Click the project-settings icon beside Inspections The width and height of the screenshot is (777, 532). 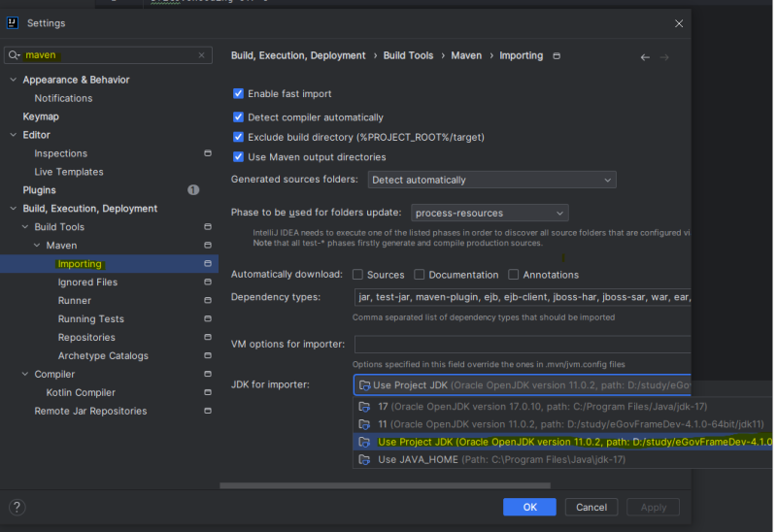pyautogui.click(x=208, y=153)
